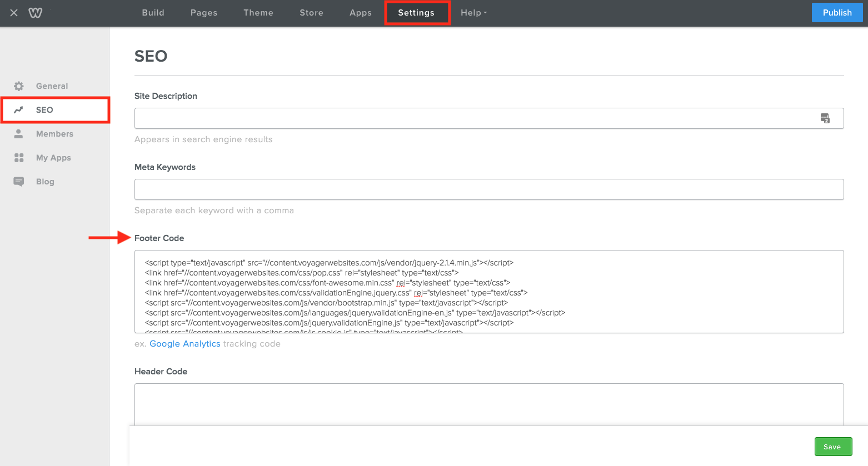
Task: Open the Pages tab
Action: [204, 13]
